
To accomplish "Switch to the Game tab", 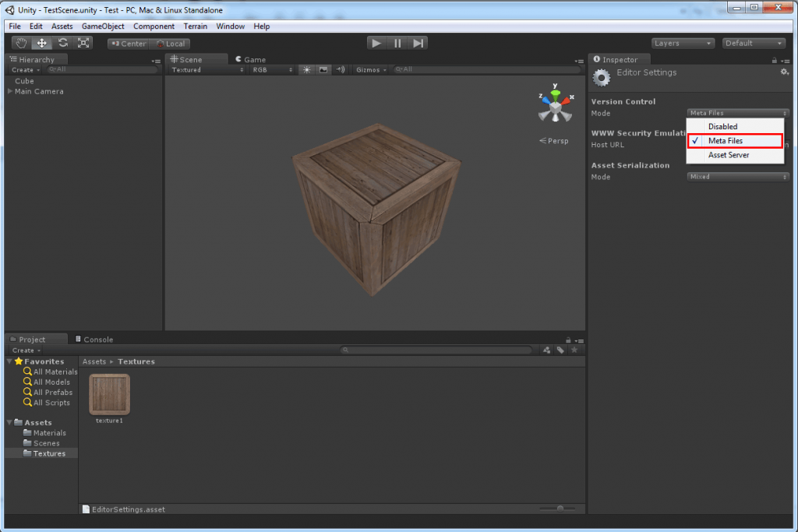I will pyautogui.click(x=250, y=59).
